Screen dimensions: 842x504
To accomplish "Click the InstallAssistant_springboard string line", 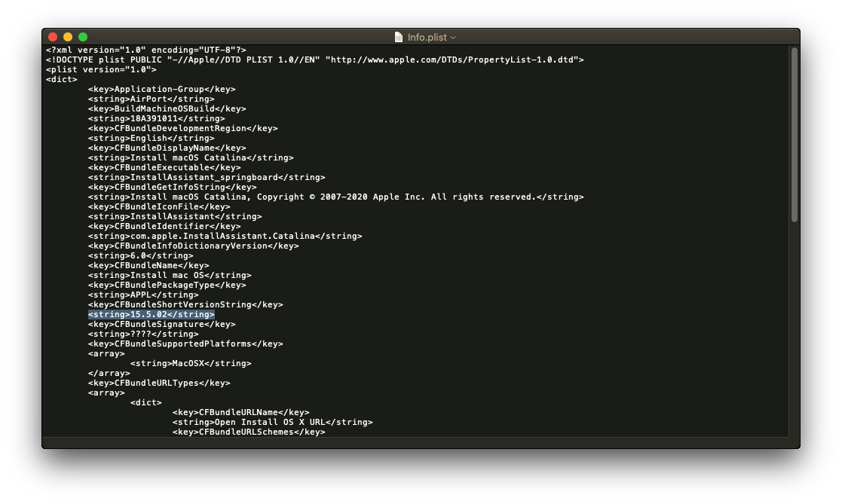I will click(207, 177).
